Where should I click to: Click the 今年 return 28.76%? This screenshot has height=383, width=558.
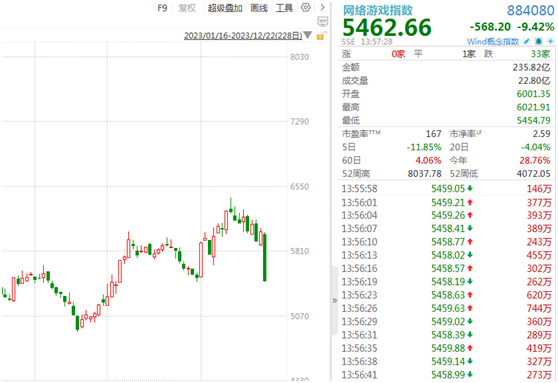[x=535, y=161]
